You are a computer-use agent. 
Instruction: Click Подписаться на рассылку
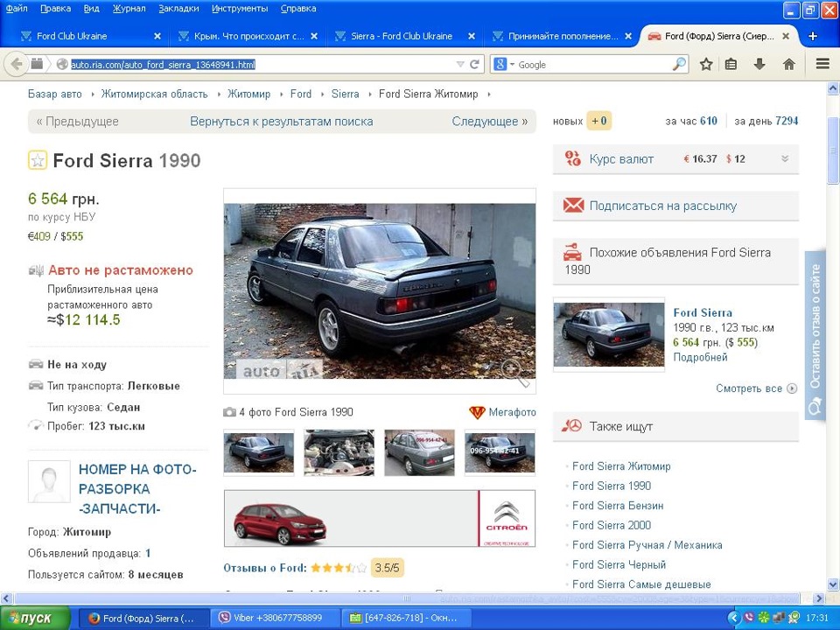pyautogui.click(x=662, y=206)
